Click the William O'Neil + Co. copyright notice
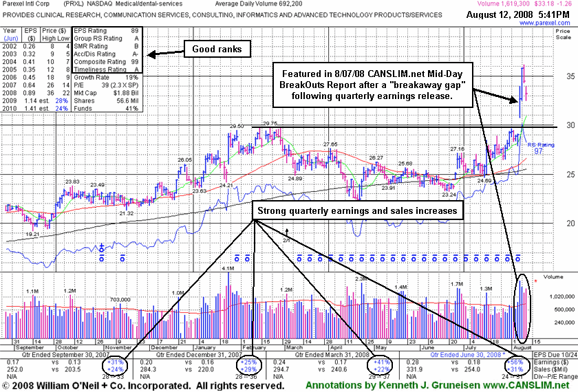 point(142,386)
